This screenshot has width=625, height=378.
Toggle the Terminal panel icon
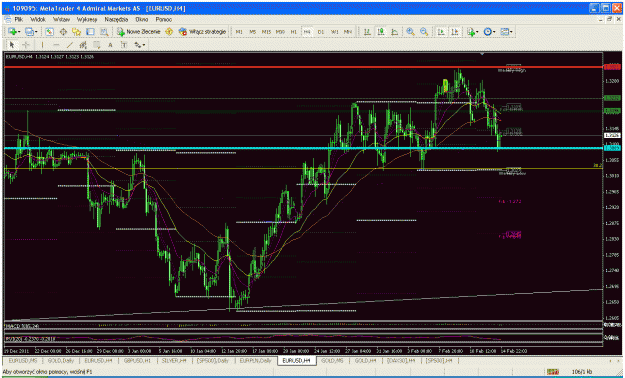pos(90,32)
